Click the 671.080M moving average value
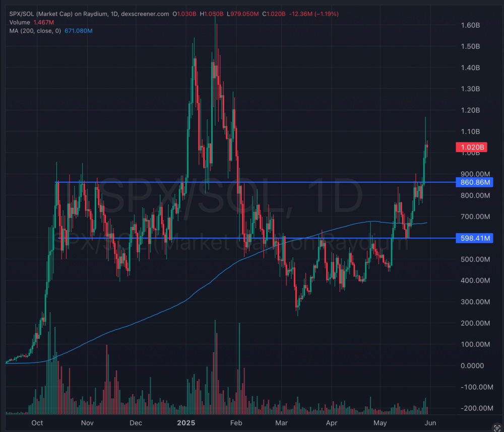The image size is (504, 432). (79, 31)
